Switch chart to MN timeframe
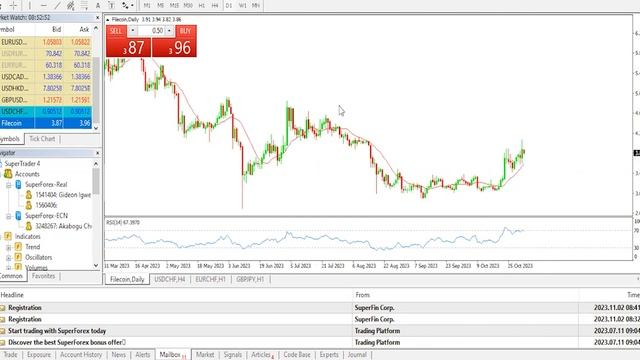Viewport: 640px width, 360px height. pyautogui.click(x=256, y=5)
